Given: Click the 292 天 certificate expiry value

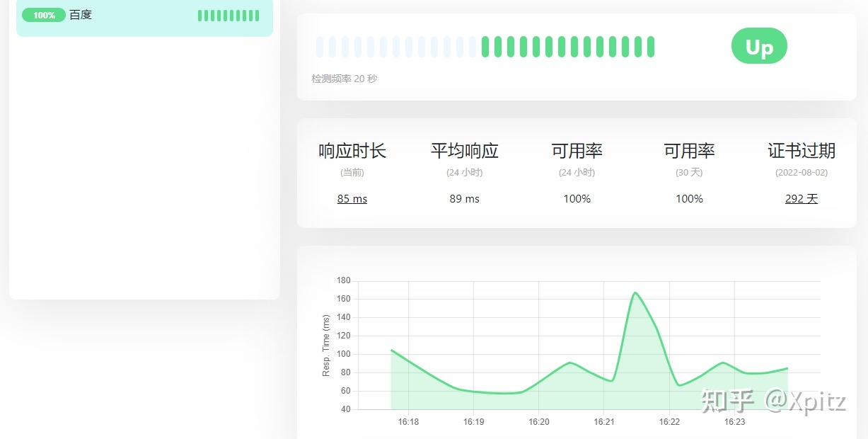Looking at the screenshot, I should (802, 199).
